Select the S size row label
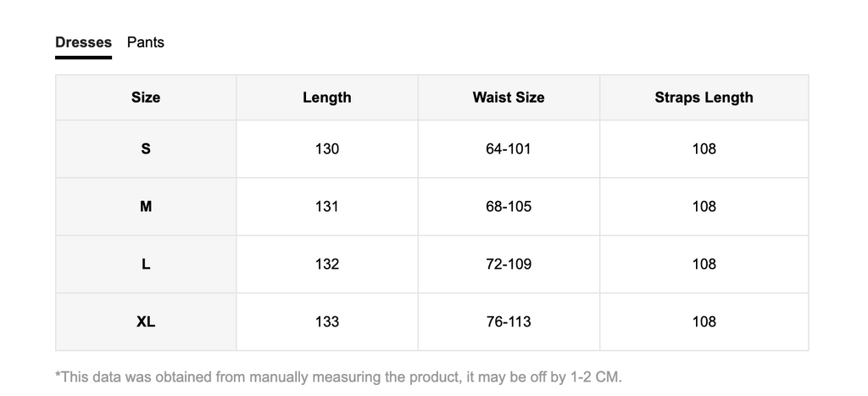 coord(146,149)
